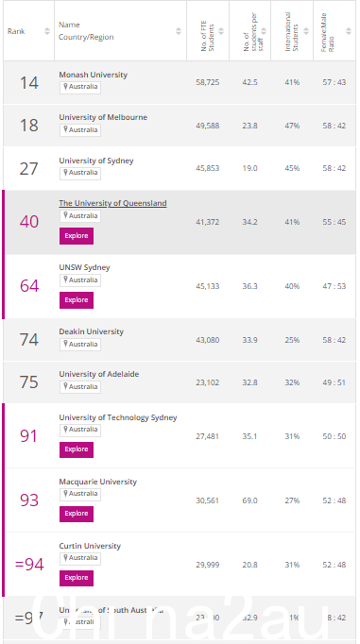Sort by students per staff arrows

264,31
